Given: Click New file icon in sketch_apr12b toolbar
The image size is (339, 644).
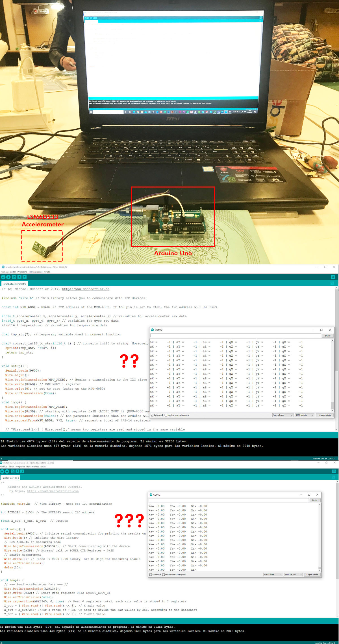Looking at the screenshot, I should click(12, 471).
